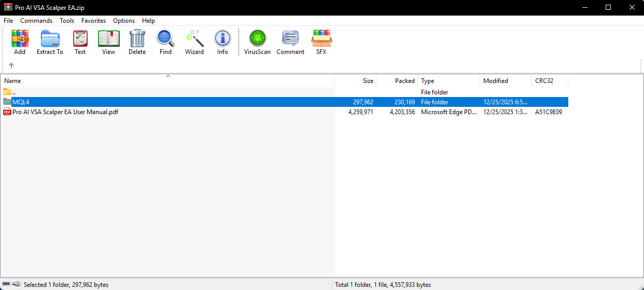
Task: Open the Tools menu
Action: pyautogui.click(x=67, y=21)
